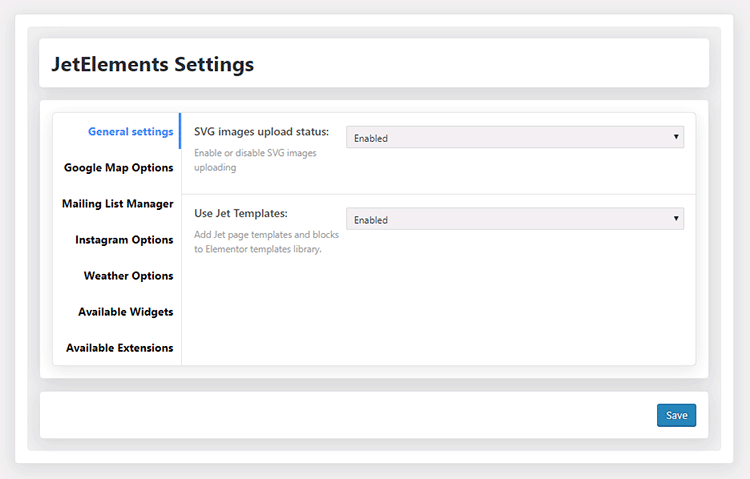The height and width of the screenshot is (479, 750).
Task: Open the Use Jet Templates dropdown
Action: click(515, 219)
